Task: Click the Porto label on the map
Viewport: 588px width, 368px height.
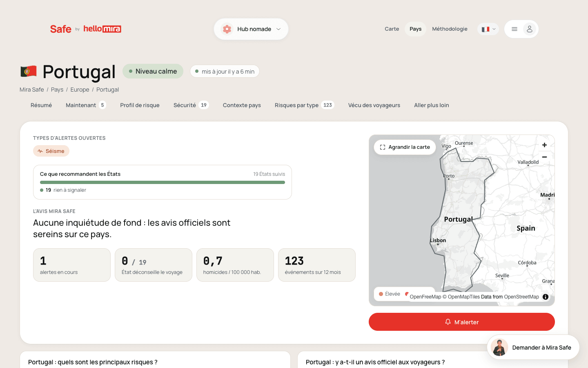Action: (449, 176)
